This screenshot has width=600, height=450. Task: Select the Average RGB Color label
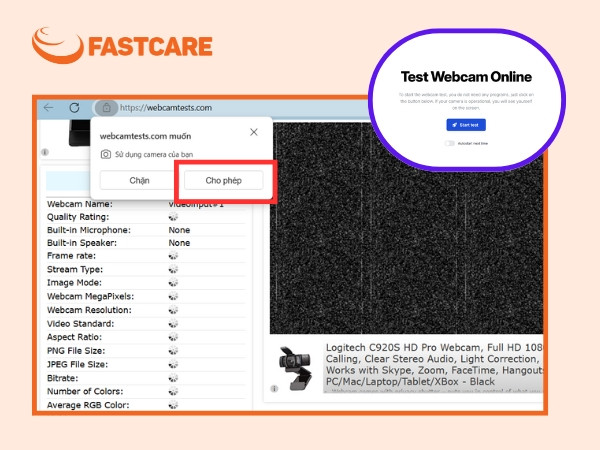pyautogui.click(x=88, y=405)
